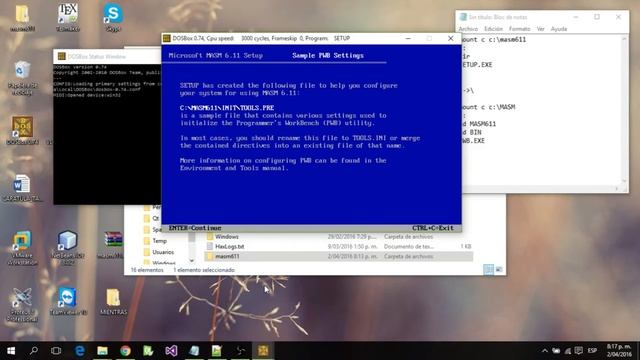Open Ayuda menu in Notepad
Image resolution: width=640 pixels, height=360 pixels.
pos(559,29)
